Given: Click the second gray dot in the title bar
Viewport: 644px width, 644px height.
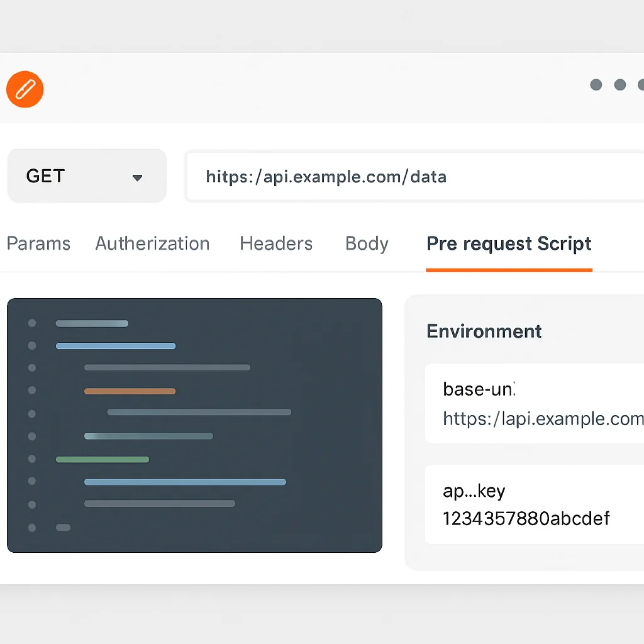Looking at the screenshot, I should (619, 85).
